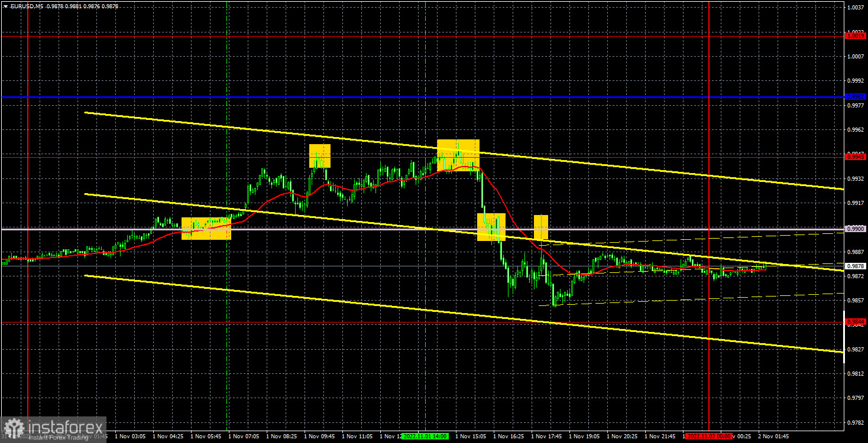Viewport: 868px width, 443px height.
Task: Click the 1 Nov 07:05 time label
Action: click(244, 437)
